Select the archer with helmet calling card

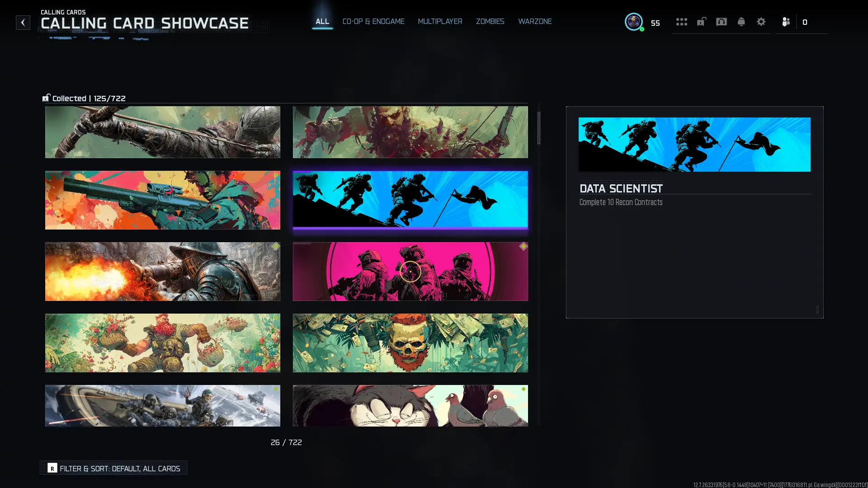(162, 132)
